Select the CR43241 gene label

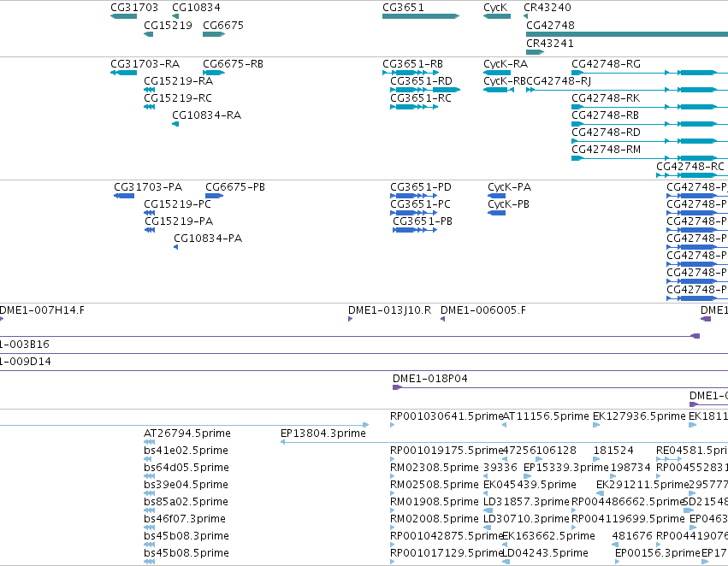click(x=550, y=43)
